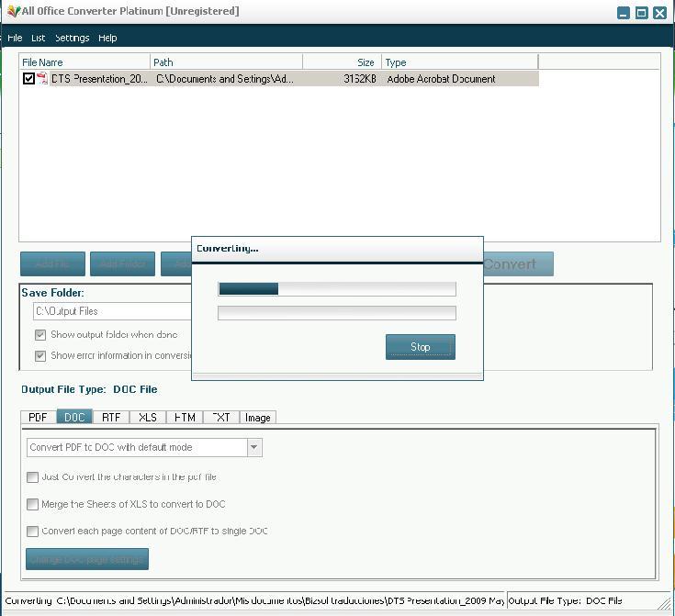675x616 pixels.
Task: Switch to the RTF output tab
Action: 111,417
